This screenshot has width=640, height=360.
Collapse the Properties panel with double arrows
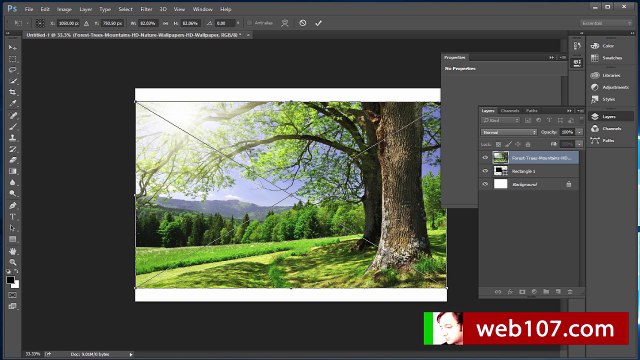click(x=552, y=58)
